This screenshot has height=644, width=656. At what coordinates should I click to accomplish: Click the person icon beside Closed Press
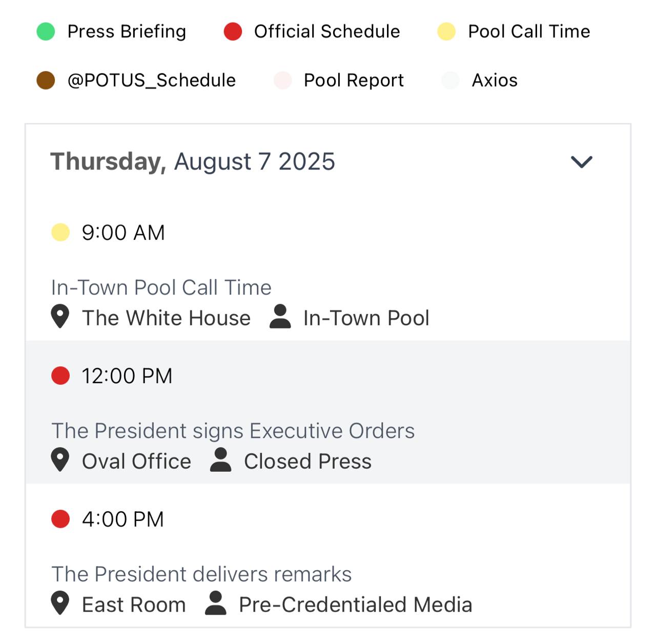point(221,460)
